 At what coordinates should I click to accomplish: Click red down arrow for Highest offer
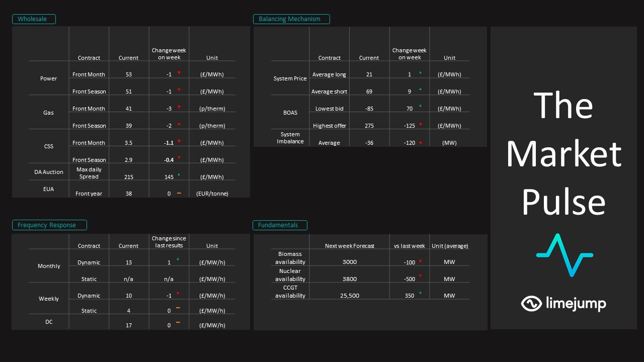click(420, 125)
